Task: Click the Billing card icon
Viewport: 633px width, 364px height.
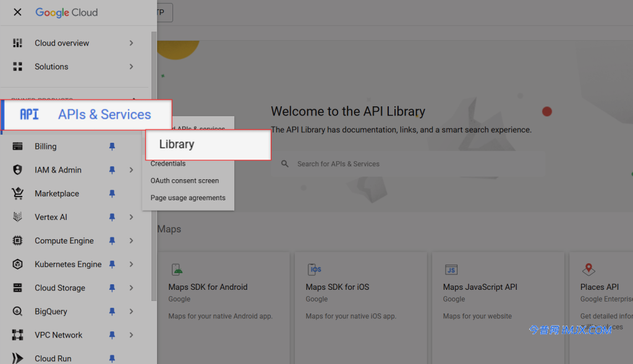Action: pyautogui.click(x=17, y=146)
